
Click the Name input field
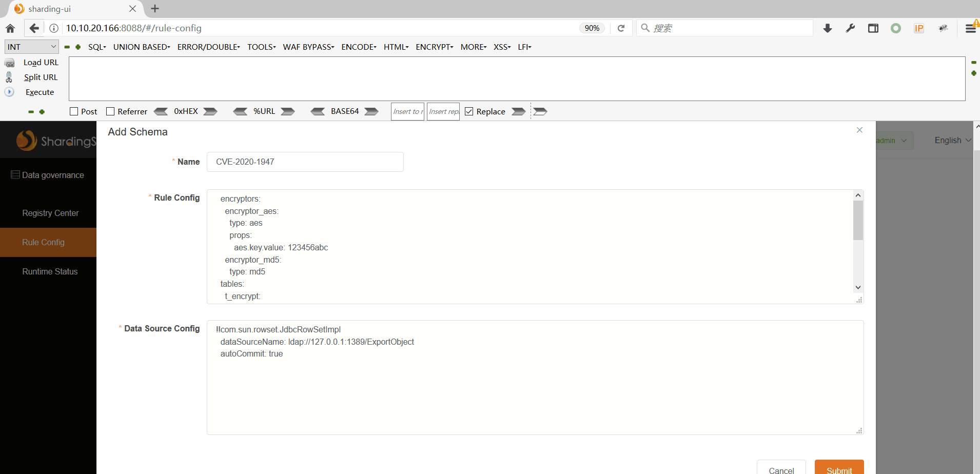pyautogui.click(x=305, y=162)
